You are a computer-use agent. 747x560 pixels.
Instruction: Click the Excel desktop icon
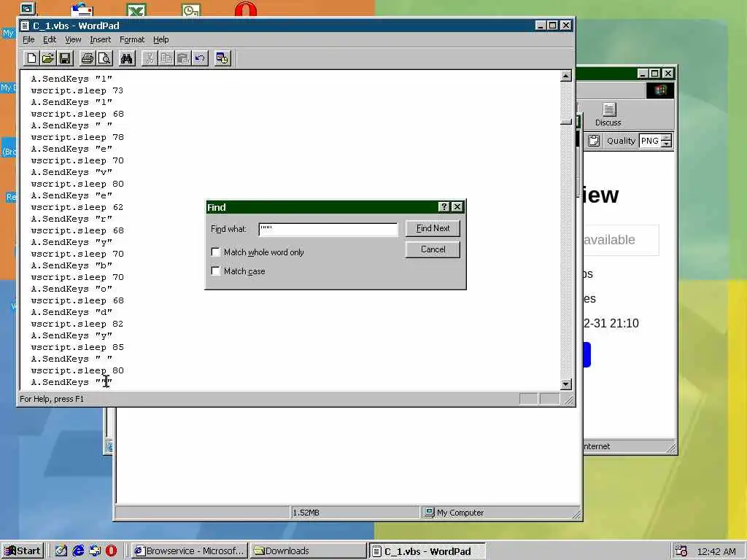[x=136, y=9]
